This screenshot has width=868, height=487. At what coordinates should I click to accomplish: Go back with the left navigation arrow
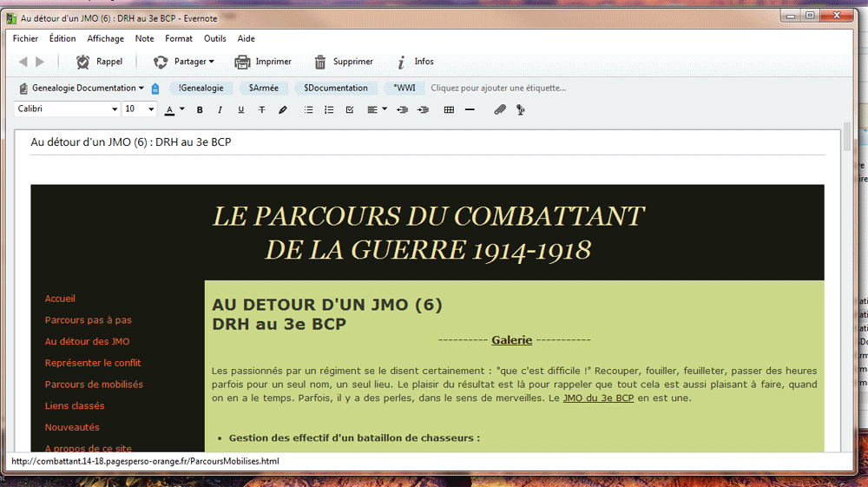(23, 62)
